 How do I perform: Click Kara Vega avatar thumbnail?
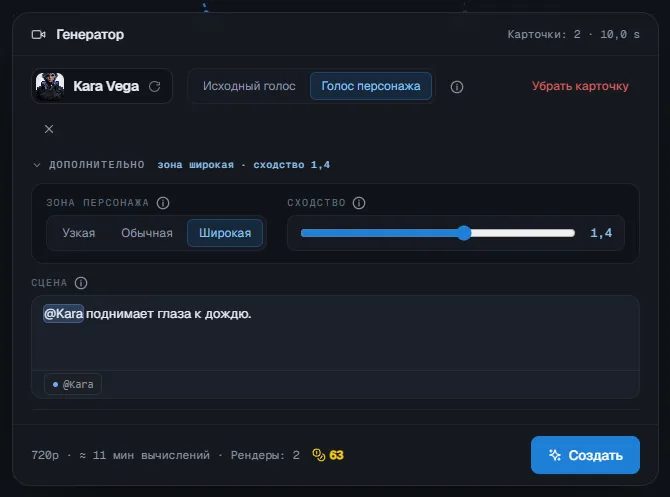pos(50,86)
